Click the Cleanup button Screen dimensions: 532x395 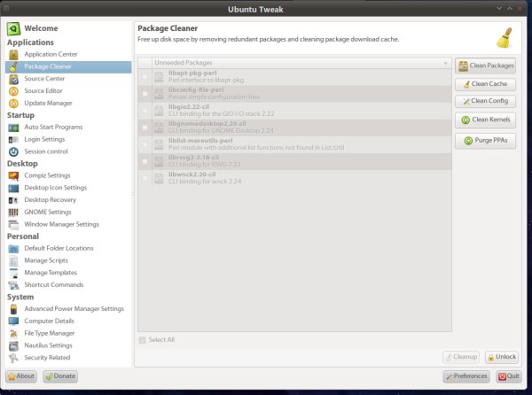pos(461,357)
